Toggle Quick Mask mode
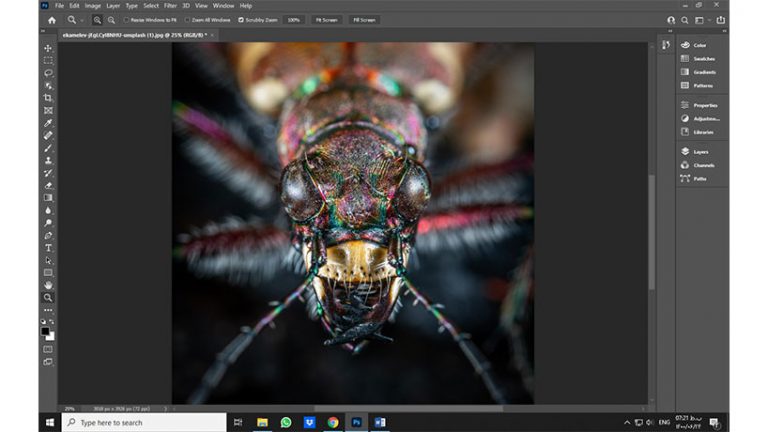Viewport: 768px width, 432px height. click(x=48, y=350)
